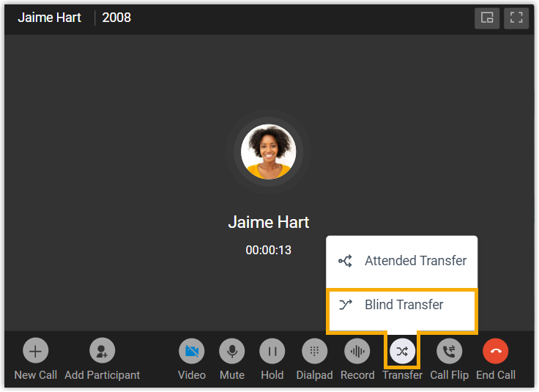Click the call timer 00:00:13

click(269, 250)
